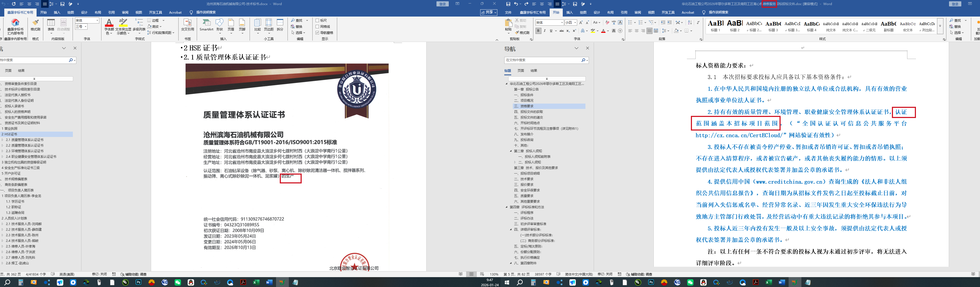Apply Italic formatting in right Word window
The height and width of the screenshot is (287, 980).
(544, 31)
